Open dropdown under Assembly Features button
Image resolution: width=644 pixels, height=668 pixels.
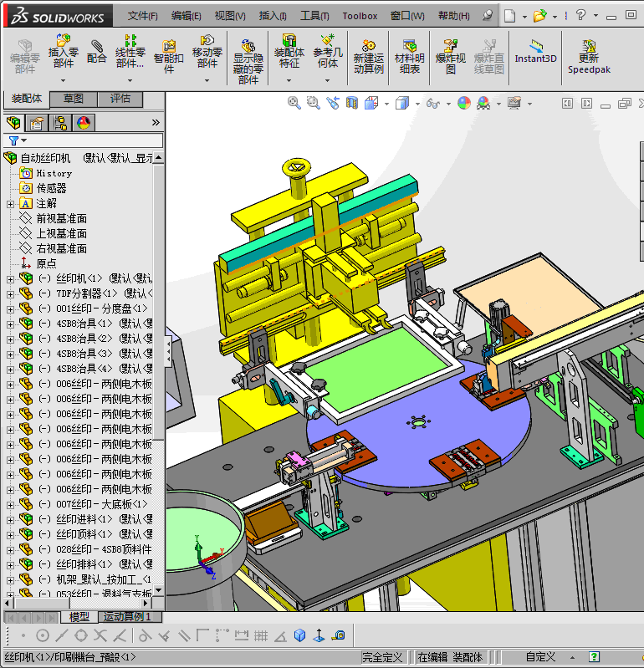[289, 80]
